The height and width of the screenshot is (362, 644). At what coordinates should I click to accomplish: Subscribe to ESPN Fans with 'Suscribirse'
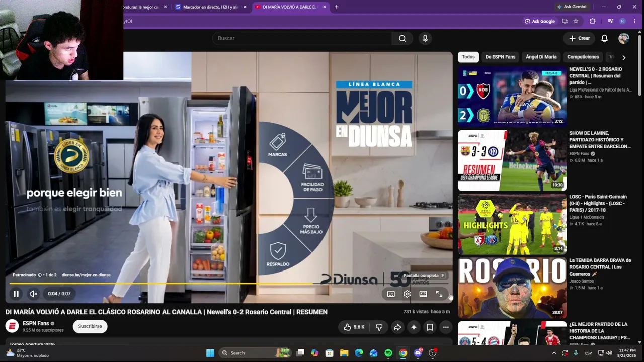coord(90,326)
